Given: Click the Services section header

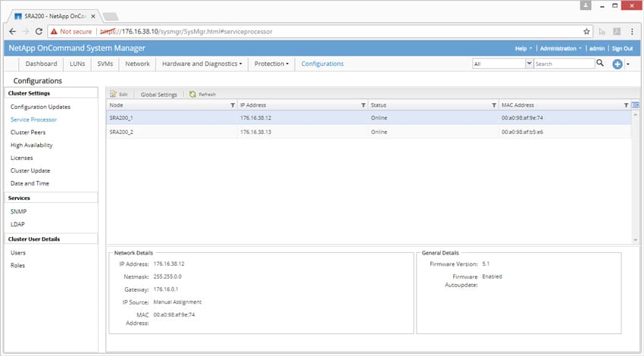Looking at the screenshot, I should (52, 198).
